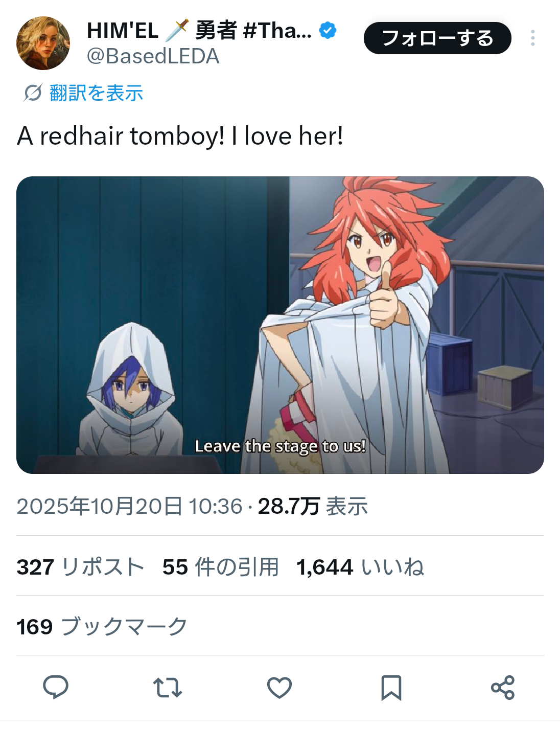560x729 pixels.
Task: Open the reply speech bubble icon
Action: (56, 687)
